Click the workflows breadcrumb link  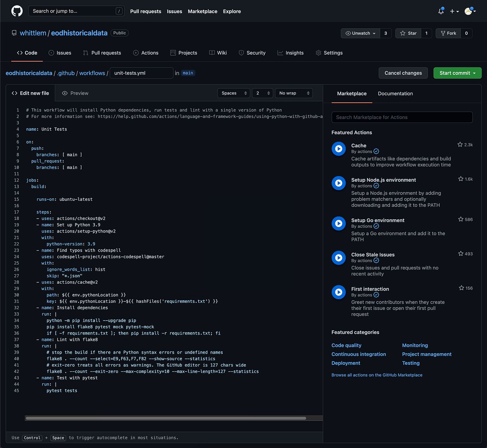pos(92,73)
